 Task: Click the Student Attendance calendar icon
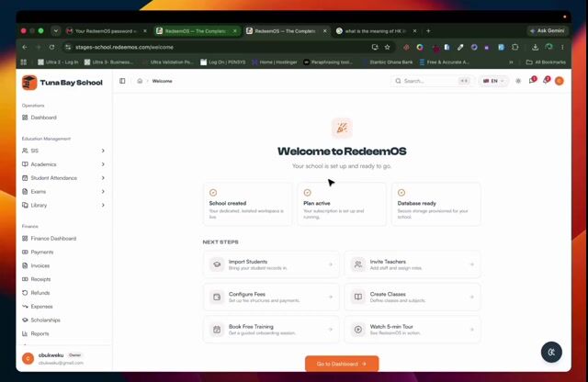click(x=25, y=178)
